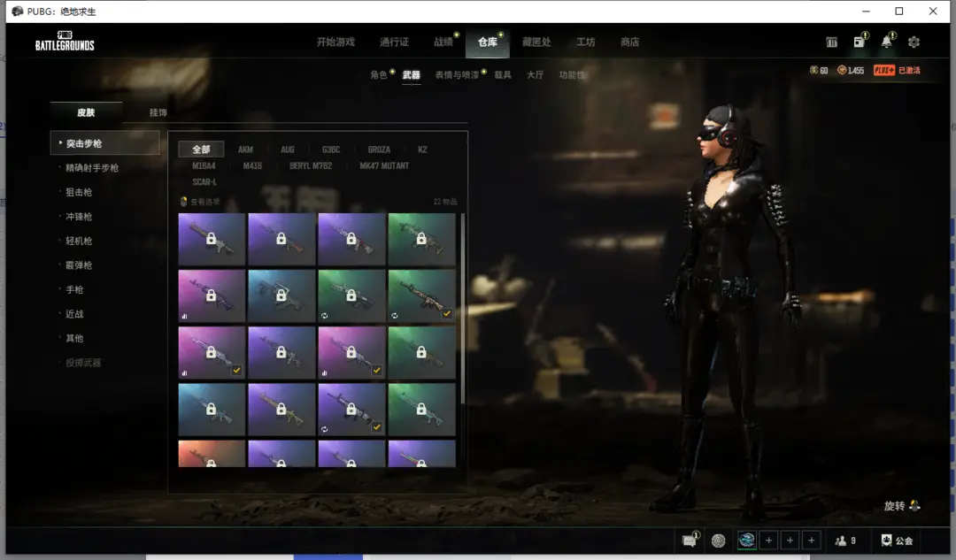This screenshot has width=956, height=560.
Task: Open the 战绩 career tab
Action: pos(443,42)
